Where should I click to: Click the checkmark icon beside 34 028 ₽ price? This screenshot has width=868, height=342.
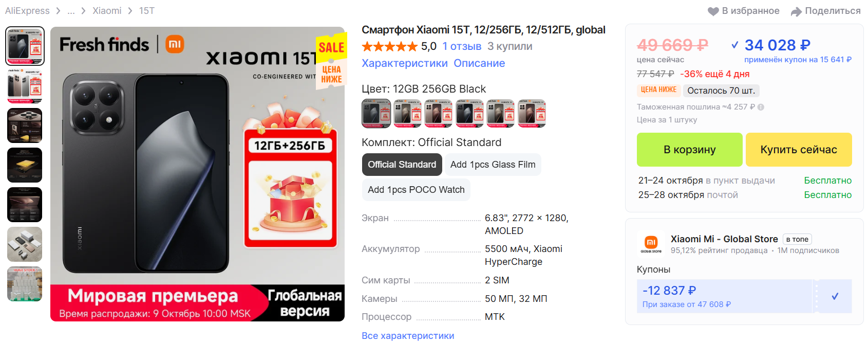735,45
